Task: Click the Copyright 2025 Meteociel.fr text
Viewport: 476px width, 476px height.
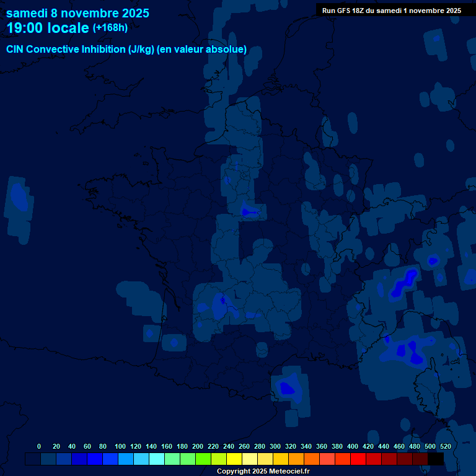Action: [x=263, y=471]
